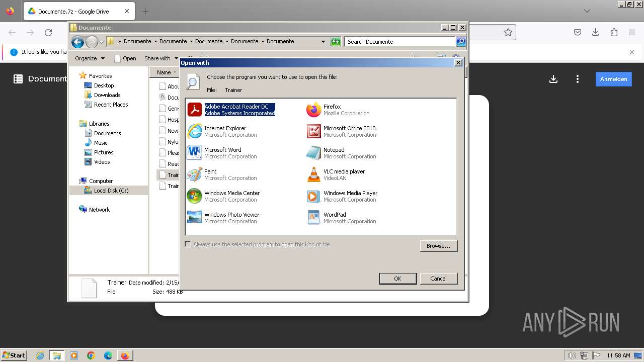Choose WordPad program icon
Image resolution: width=644 pixels, height=362 pixels.
tap(314, 218)
